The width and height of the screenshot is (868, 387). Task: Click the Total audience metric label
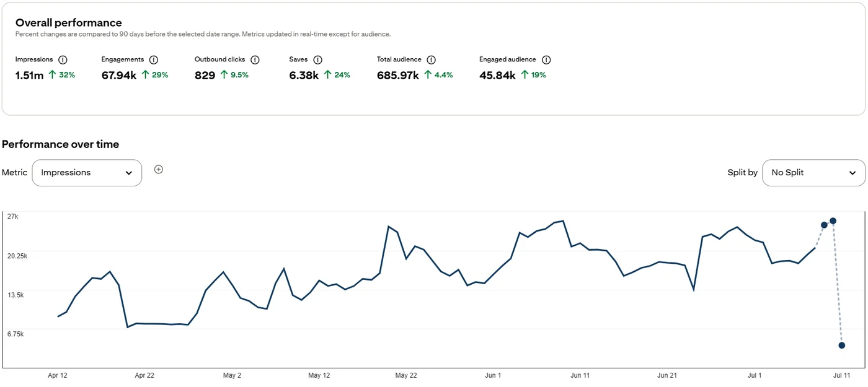[399, 59]
